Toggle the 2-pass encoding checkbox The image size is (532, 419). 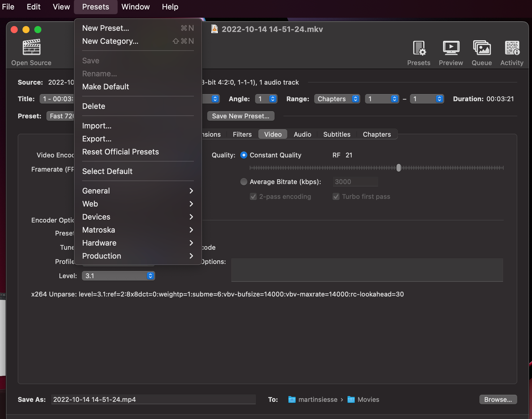(253, 196)
